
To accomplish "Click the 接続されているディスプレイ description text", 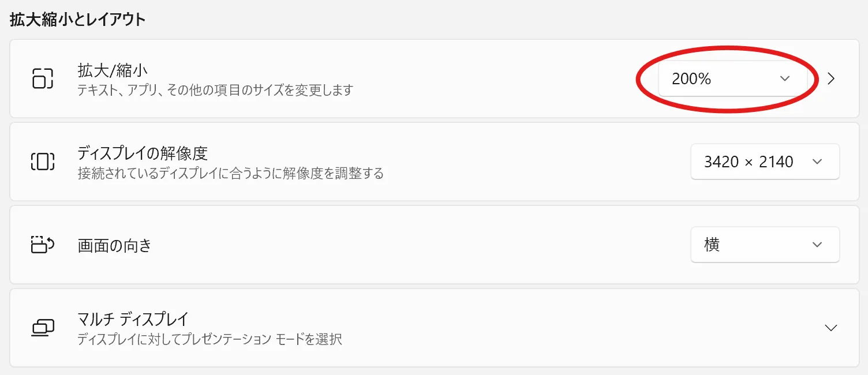I will pos(231,173).
